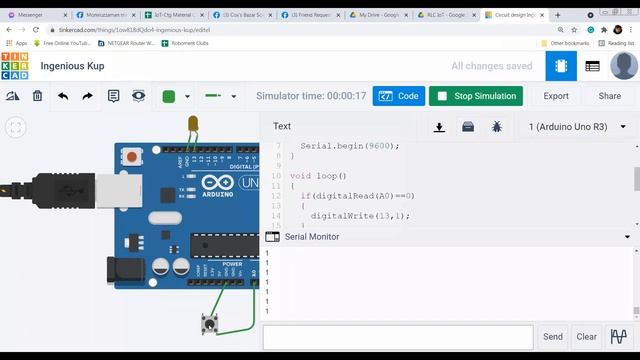
Task: Switch to circuit view icon
Action: pyautogui.click(x=561, y=66)
